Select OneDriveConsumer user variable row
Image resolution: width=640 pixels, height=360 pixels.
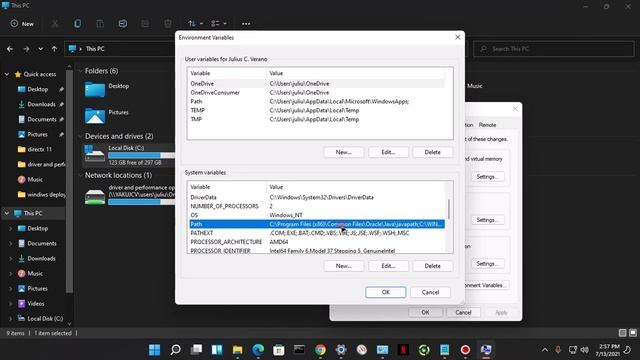pos(317,93)
